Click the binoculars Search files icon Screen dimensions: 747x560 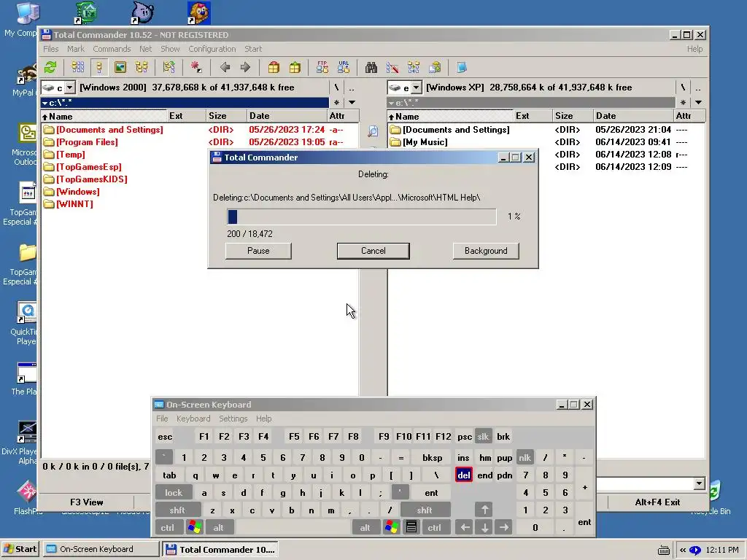click(x=371, y=67)
